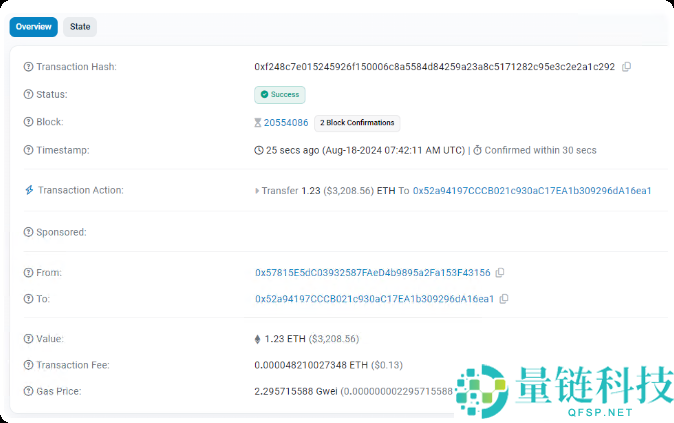The height and width of the screenshot is (423, 674).
Task: Click the Sponsored label
Action: (61, 232)
